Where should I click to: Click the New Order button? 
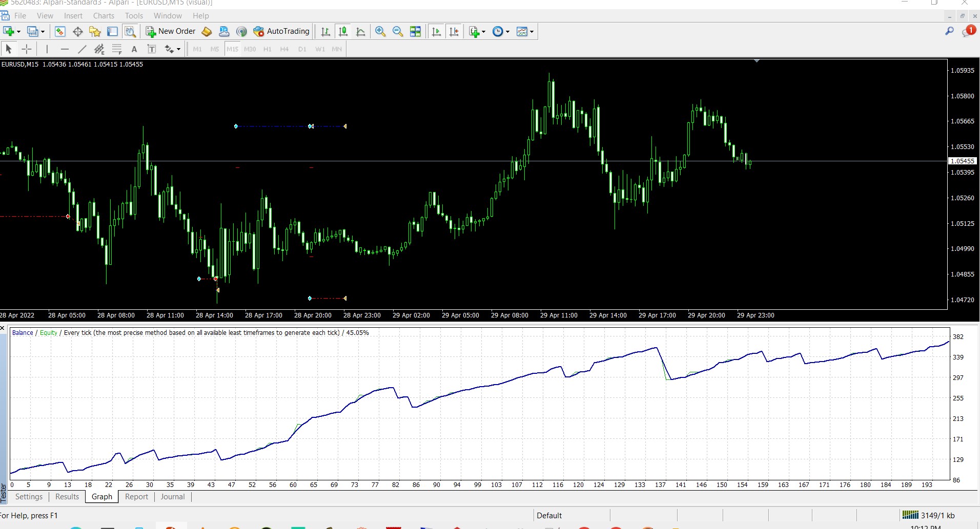(171, 32)
